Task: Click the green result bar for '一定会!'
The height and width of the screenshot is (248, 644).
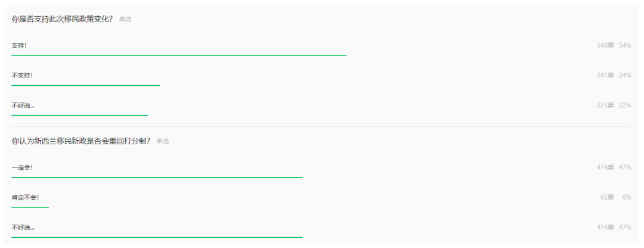Action: (157, 177)
